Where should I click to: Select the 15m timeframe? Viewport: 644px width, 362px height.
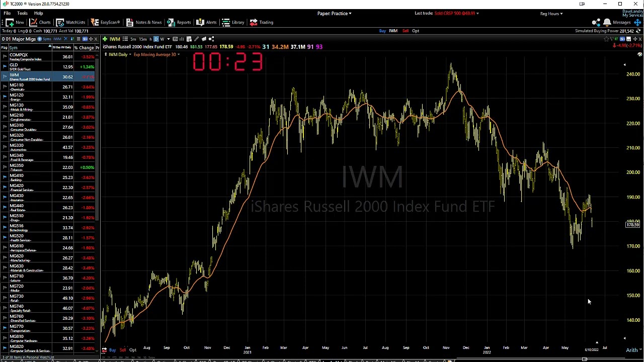click(143, 39)
